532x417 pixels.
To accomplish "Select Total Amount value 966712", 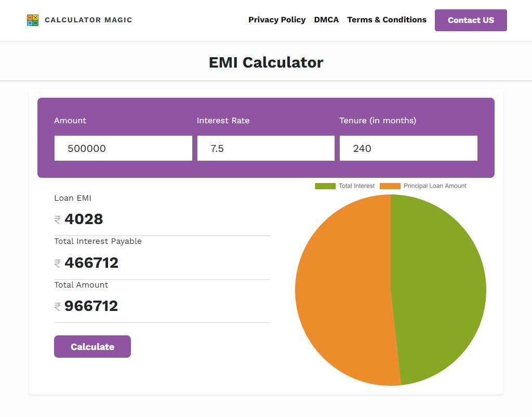I will click(x=91, y=306).
